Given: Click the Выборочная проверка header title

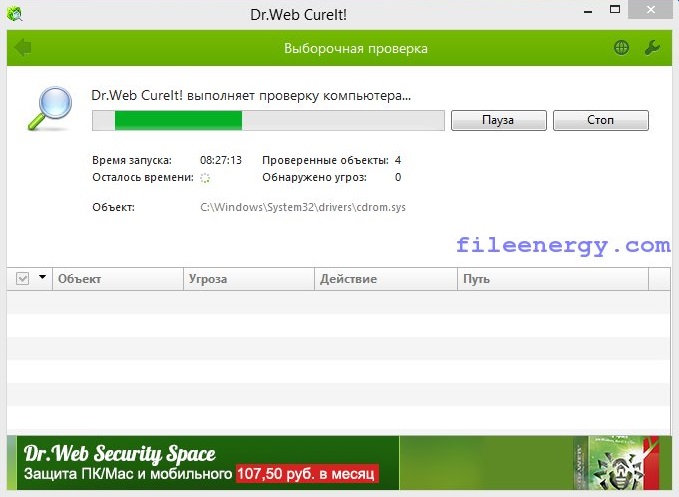Looking at the screenshot, I should click(x=356, y=48).
